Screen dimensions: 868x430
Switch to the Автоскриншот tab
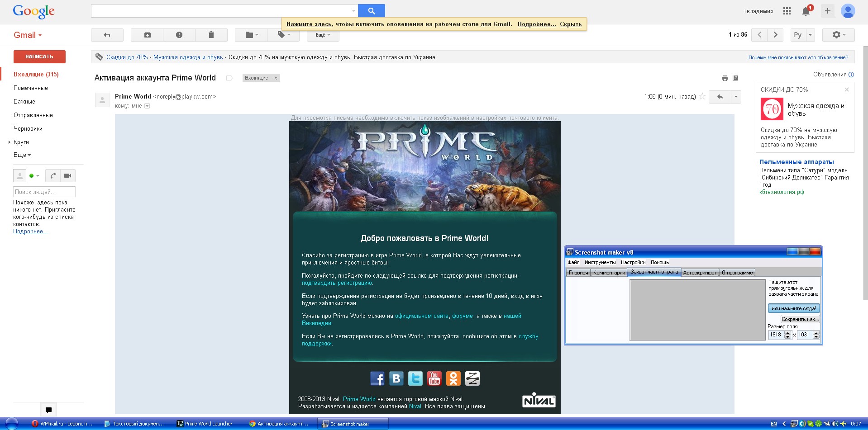700,273
